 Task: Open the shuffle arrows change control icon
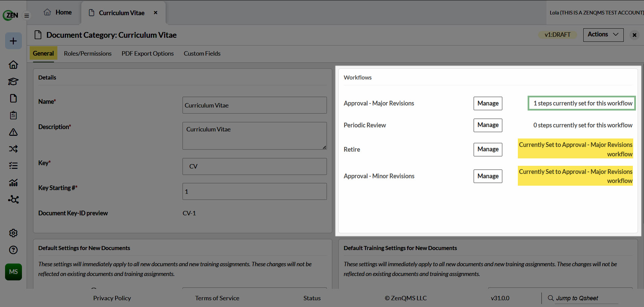(13, 149)
